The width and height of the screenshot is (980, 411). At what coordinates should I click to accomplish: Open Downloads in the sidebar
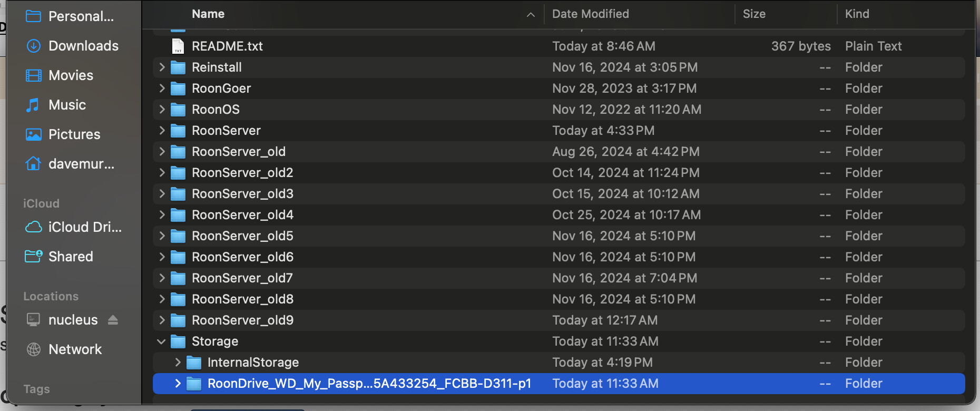coord(72,46)
